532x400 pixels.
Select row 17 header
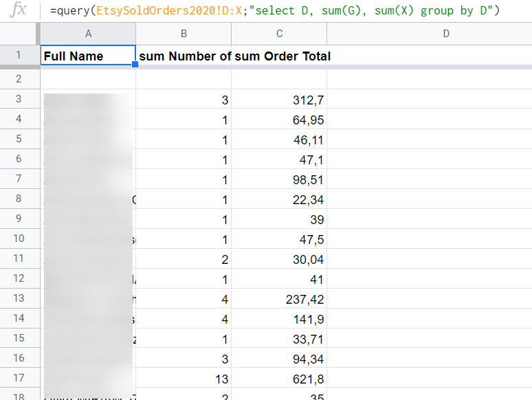[x=19, y=378]
